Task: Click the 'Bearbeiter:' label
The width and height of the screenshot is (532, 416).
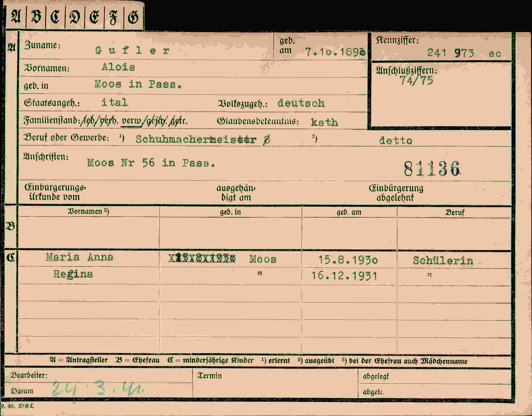Action: (x=29, y=375)
